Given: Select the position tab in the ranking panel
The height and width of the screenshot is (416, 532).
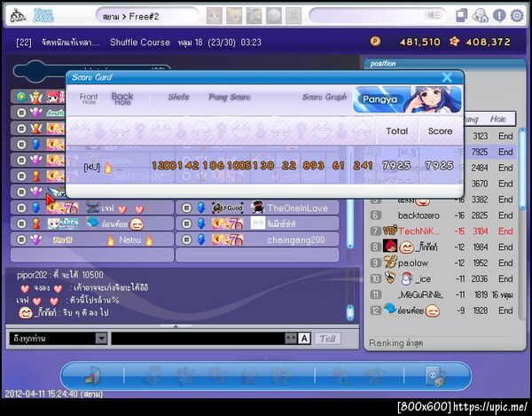Looking at the screenshot, I should pyautogui.click(x=383, y=64).
